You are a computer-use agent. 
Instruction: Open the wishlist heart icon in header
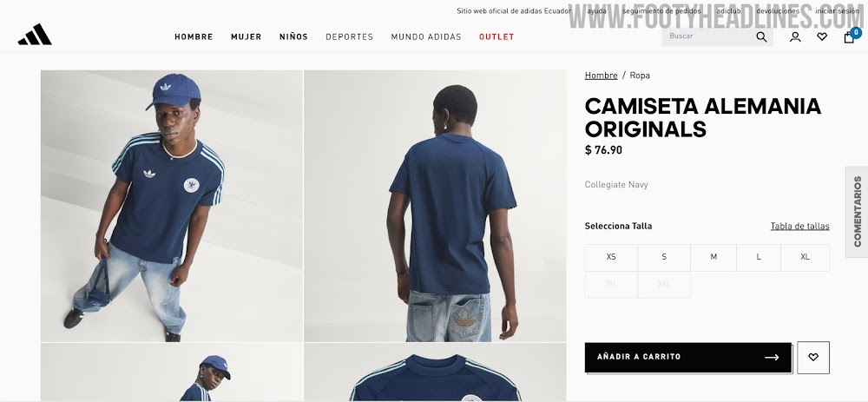click(x=822, y=37)
